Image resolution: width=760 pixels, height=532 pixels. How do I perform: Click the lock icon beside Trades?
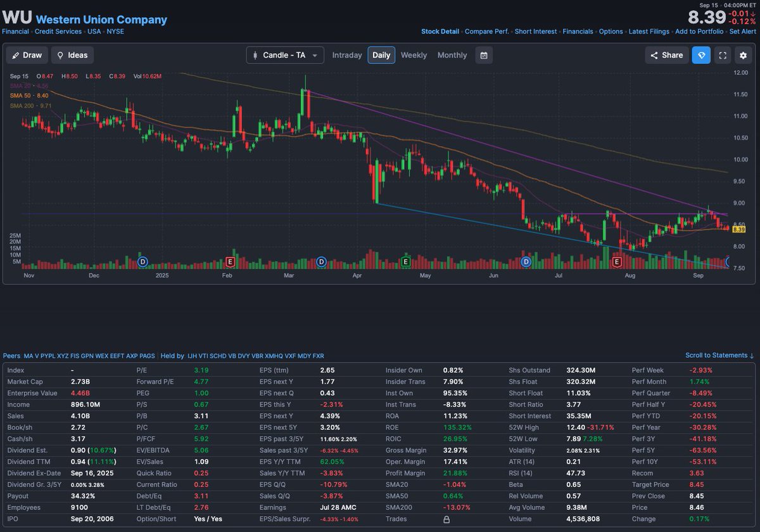point(446,519)
